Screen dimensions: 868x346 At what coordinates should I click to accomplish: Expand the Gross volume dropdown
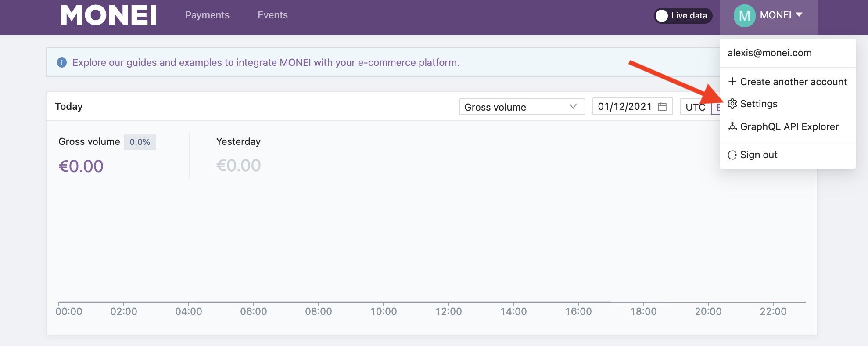point(522,107)
